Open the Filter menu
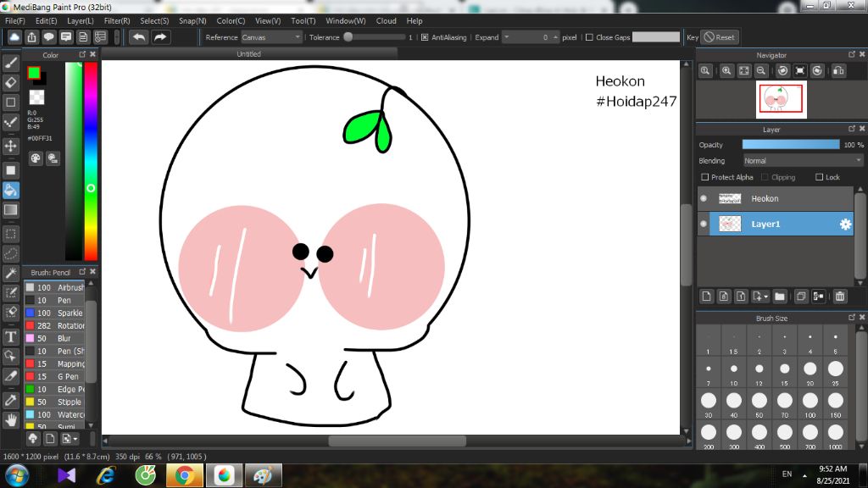868x488 pixels. click(x=117, y=20)
